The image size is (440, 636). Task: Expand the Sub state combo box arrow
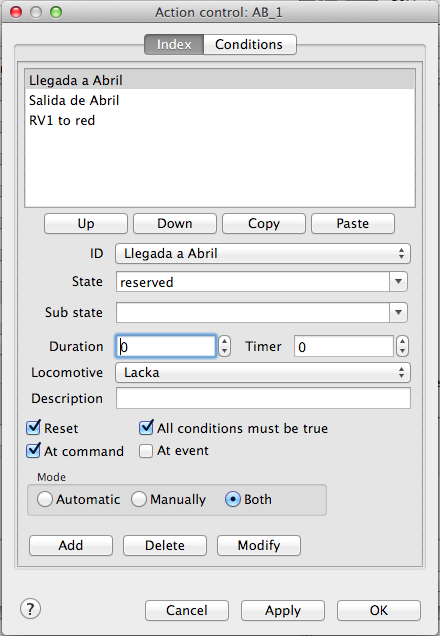click(398, 312)
